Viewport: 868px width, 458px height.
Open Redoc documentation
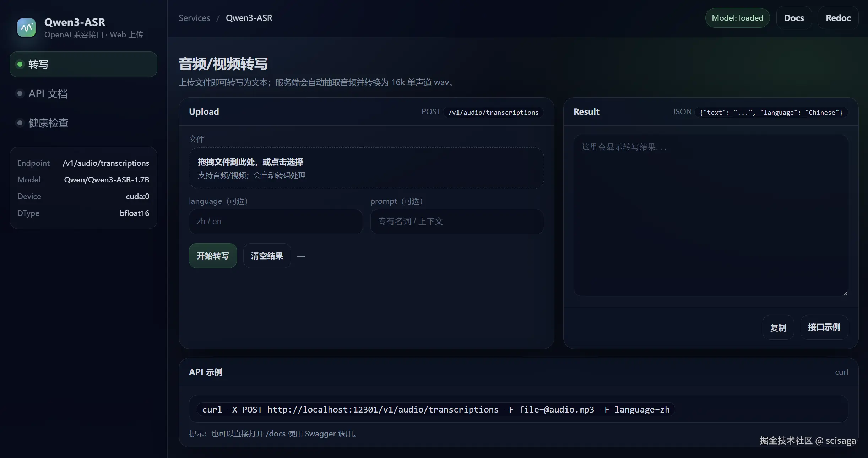tap(838, 17)
